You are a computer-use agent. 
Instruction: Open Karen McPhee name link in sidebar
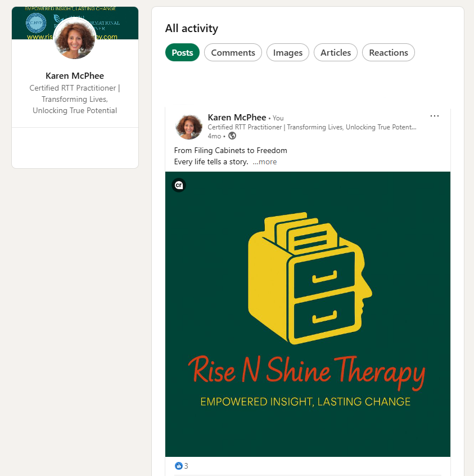(x=75, y=75)
